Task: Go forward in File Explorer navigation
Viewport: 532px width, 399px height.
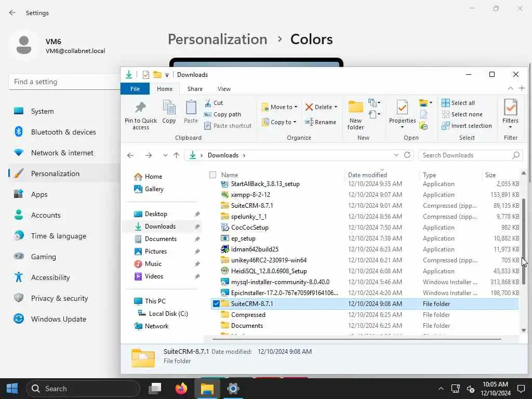Action: 149,155
